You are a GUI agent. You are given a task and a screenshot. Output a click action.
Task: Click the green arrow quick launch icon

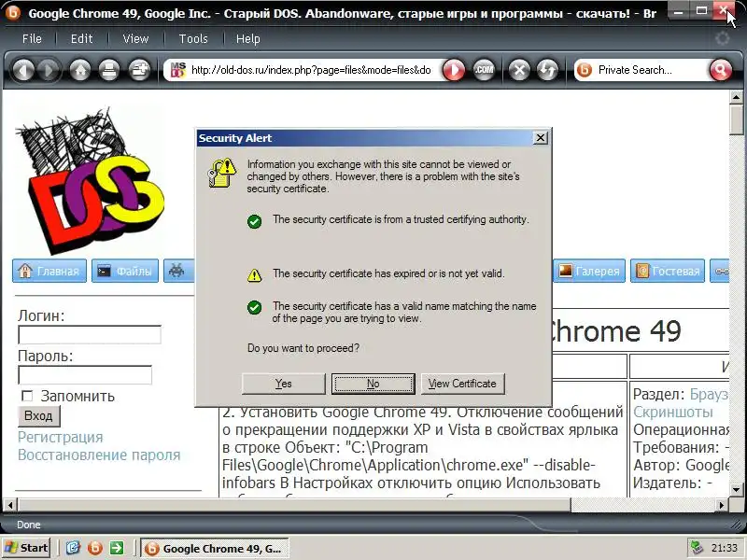[x=117, y=548]
